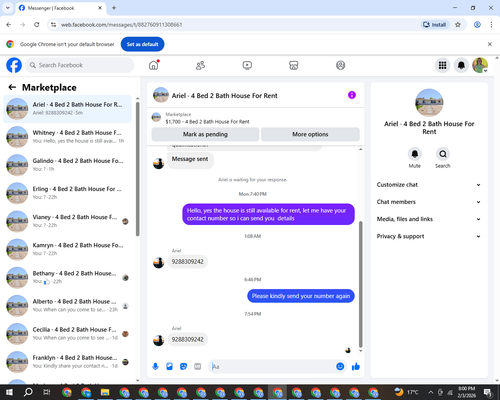This screenshot has height=400, width=500.
Task: Attach a photo using the image icon
Action: (169, 367)
